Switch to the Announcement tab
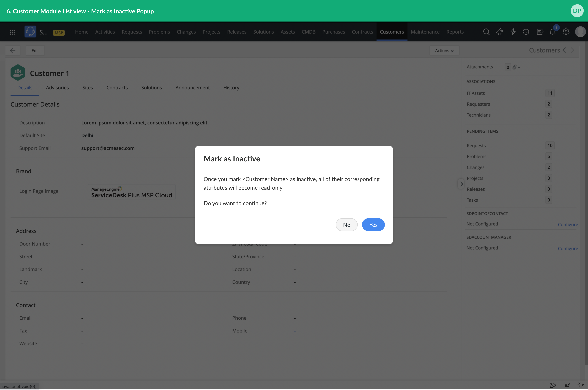 (x=193, y=88)
